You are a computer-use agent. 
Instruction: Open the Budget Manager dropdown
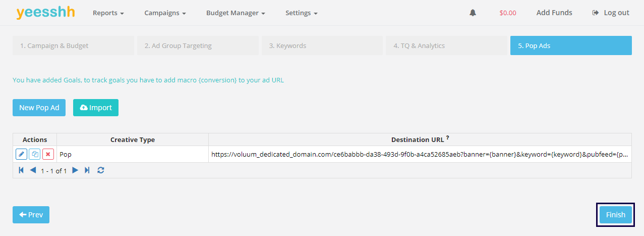pos(236,13)
